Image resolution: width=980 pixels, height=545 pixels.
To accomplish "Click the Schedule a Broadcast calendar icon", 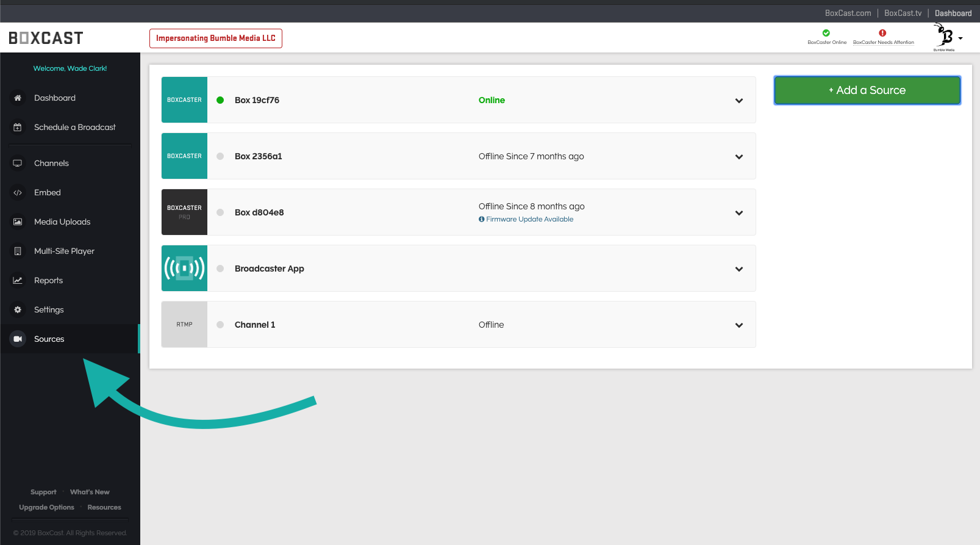I will 18,127.
